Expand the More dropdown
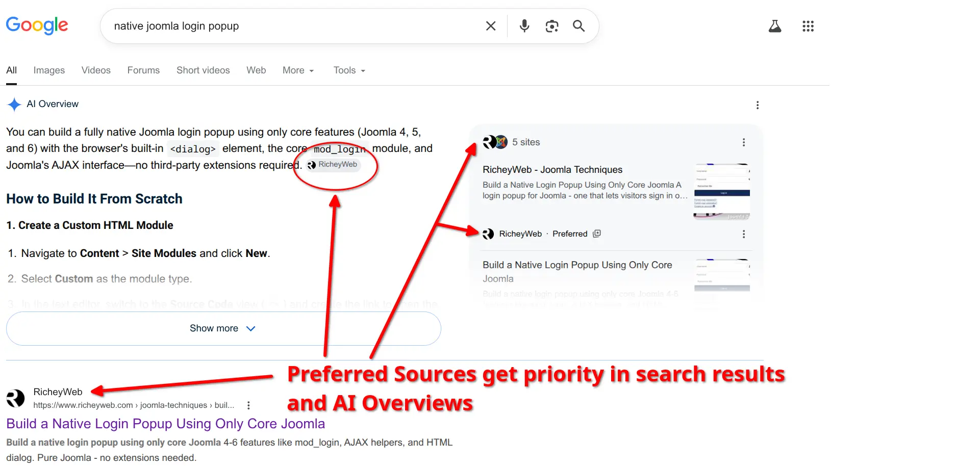Image resolution: width=980 pixels, height=466 pixels. pyautogui.click(x=298, y=70)
